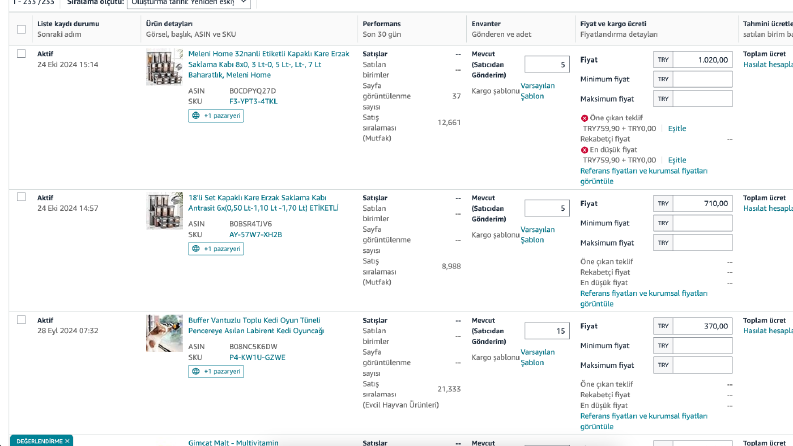The height and width of the screenshot is (446, 793).
Task: Edit inventory quantity field showing 5 for 18'li Set
Action: pyautogui.click(x=547, y=208)
